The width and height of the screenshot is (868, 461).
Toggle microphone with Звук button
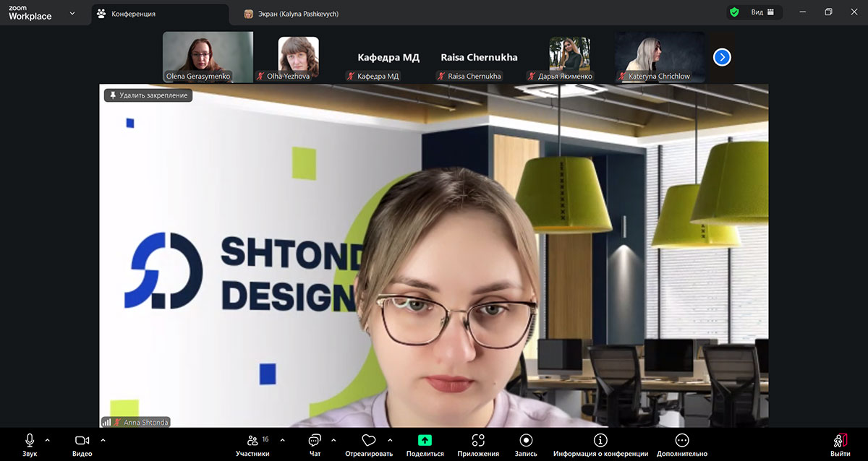coord(30,441)
